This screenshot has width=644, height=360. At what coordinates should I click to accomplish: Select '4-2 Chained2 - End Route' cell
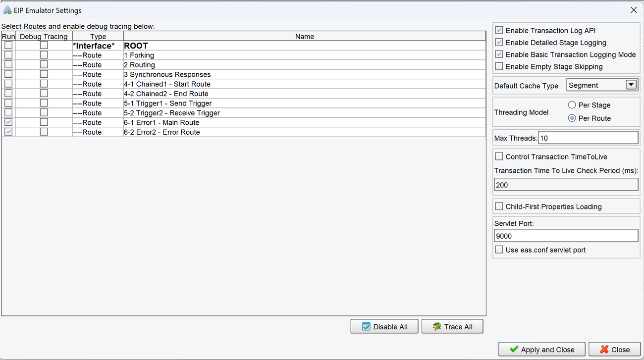(x=305, y=94)
